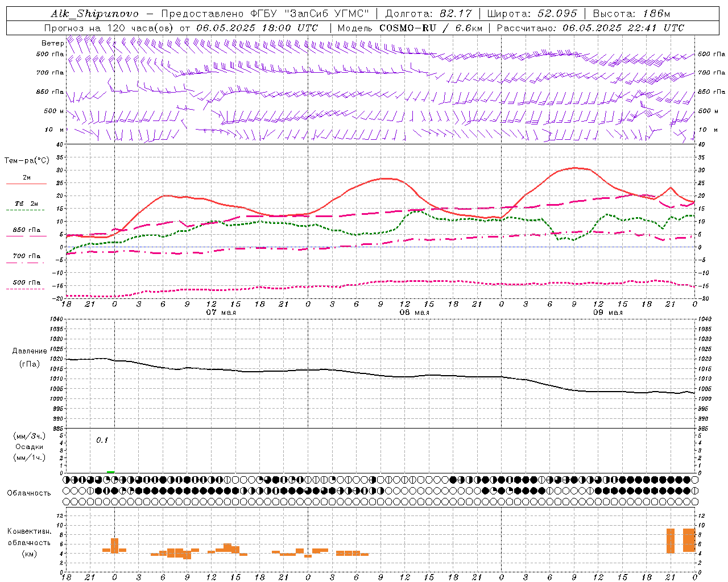Screen dimensions: 728x582
Task: Click the Широта: 52.095 value
Action: [532, 14]
